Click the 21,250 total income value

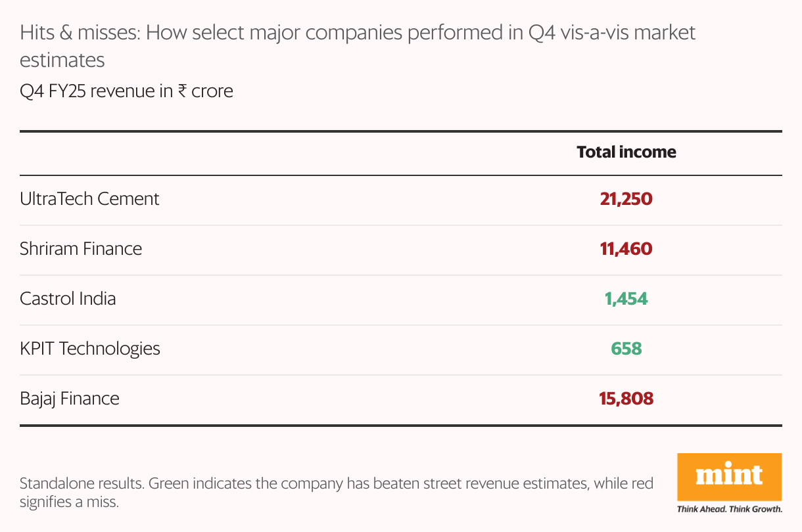626,199
